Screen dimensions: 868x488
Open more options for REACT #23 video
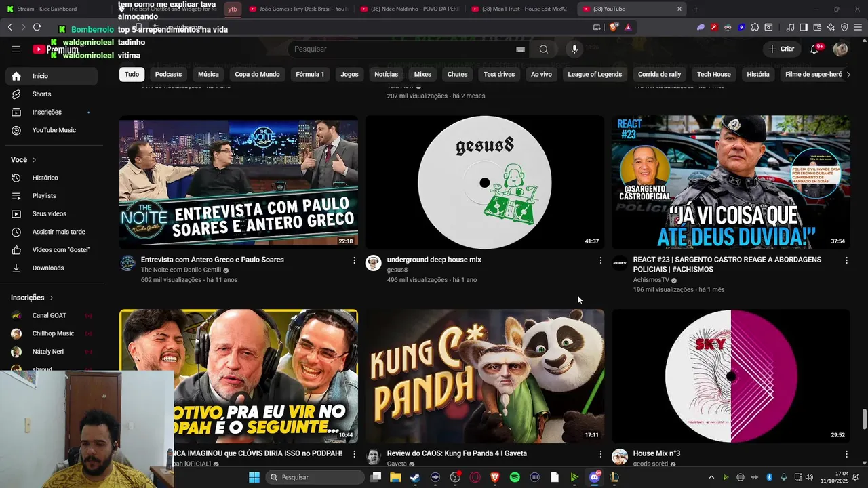tap(846, 260)
